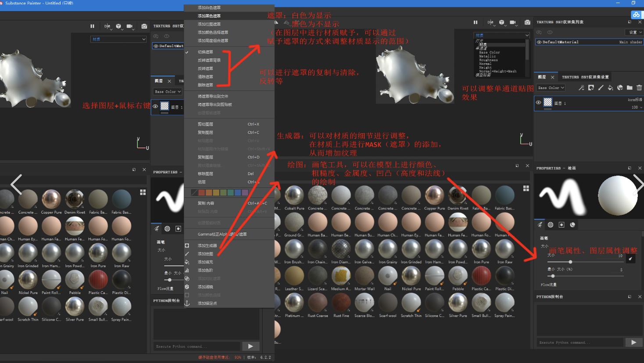This screenshot has width=644, height=363.
Task: Click the magic wand effects icon in layers toolbar
Action: pyautogui.click(x=581, y=88)
